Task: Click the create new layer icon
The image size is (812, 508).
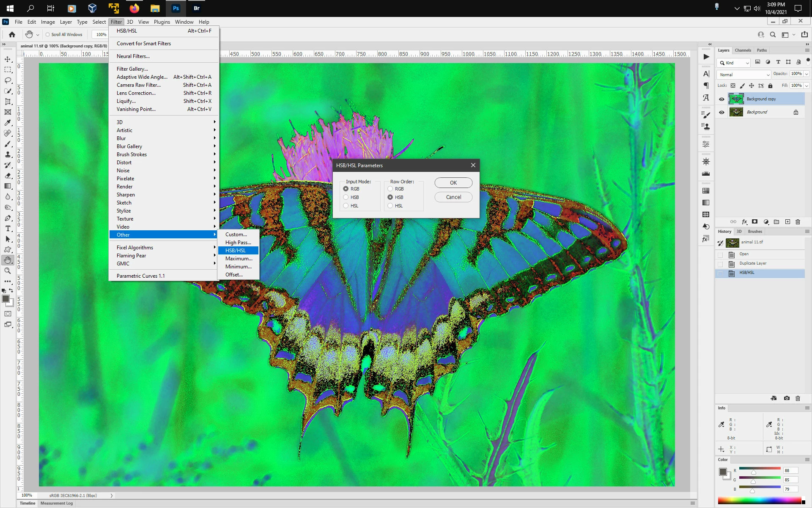Action: [787, 222]
